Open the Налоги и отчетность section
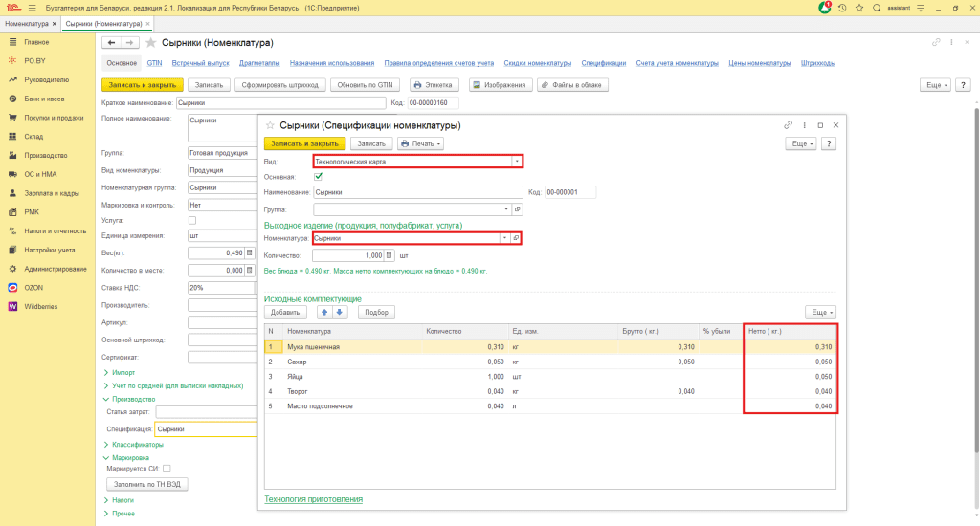The height and width of the screenshot is (526, 980). pos(55,231)
